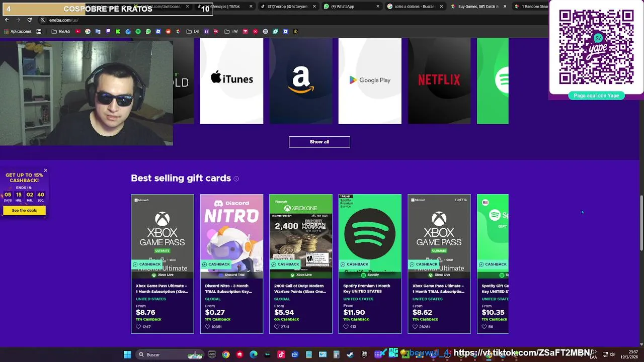
Task: Open the Twitch bookmark icon
Action: [108, 31]
